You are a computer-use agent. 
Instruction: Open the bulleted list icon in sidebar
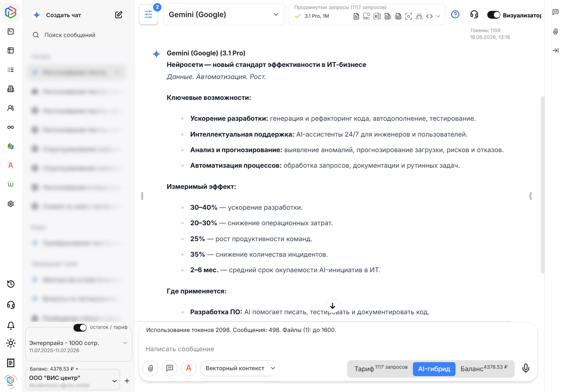pos(11,70)
